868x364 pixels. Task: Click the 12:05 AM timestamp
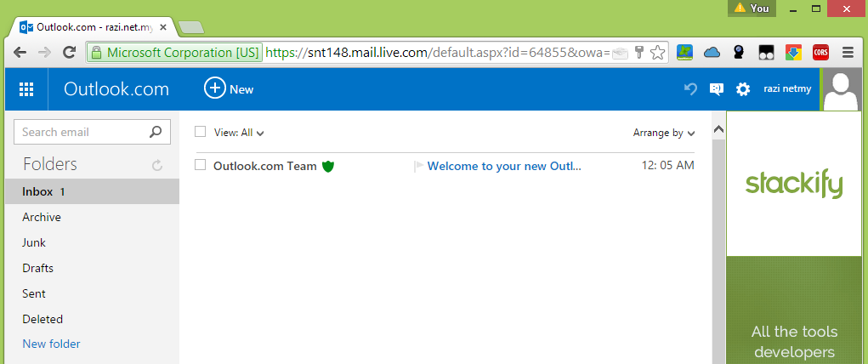click(x=667, y=165)
